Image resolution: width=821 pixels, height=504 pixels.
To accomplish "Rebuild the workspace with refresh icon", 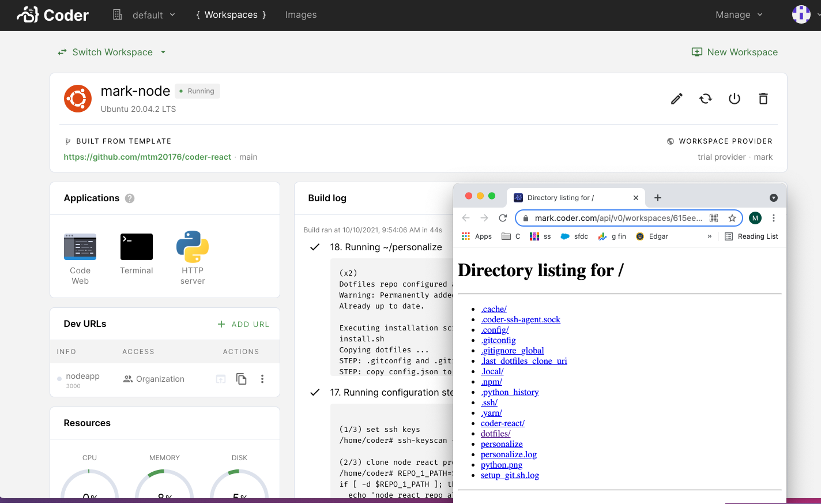I will pyautogui.click(x=706, y=99).
